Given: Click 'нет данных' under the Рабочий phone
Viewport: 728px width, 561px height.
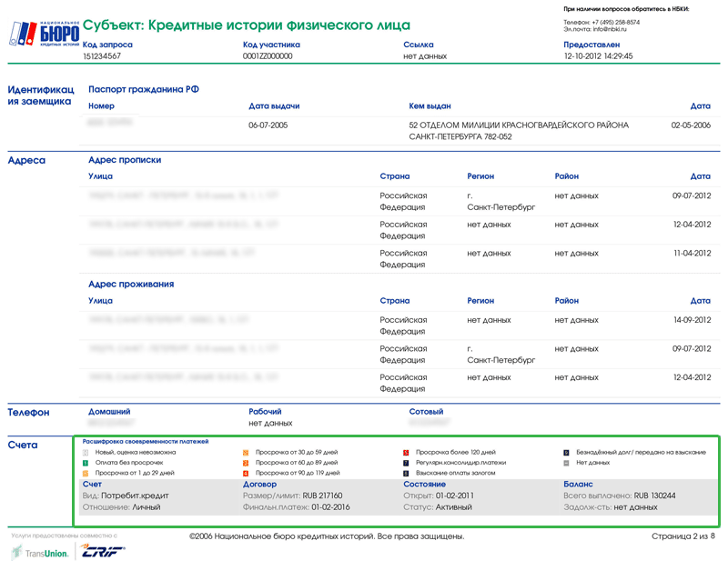Looking at the screenshot, I should click(270, 423).
